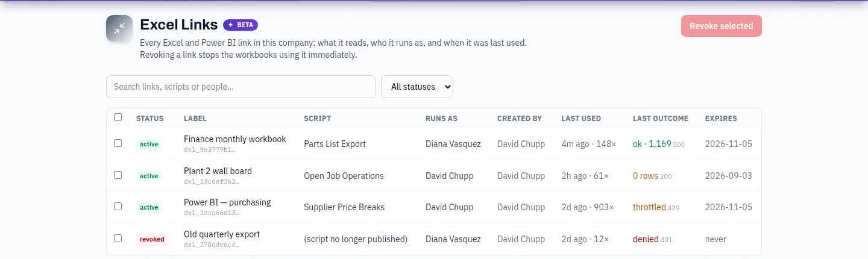Click the denied 401 outcome
Screen dimensions: 868x259
click(652, 239)
